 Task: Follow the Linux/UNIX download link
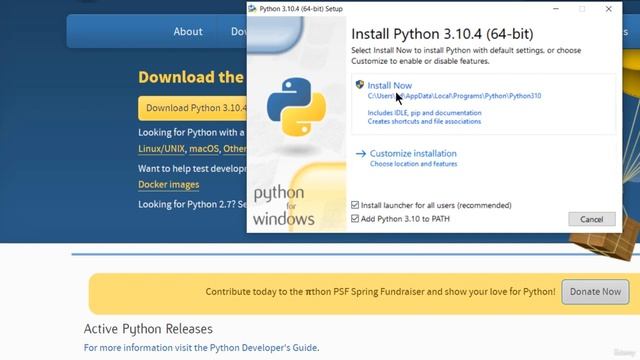tap(161, 149)
